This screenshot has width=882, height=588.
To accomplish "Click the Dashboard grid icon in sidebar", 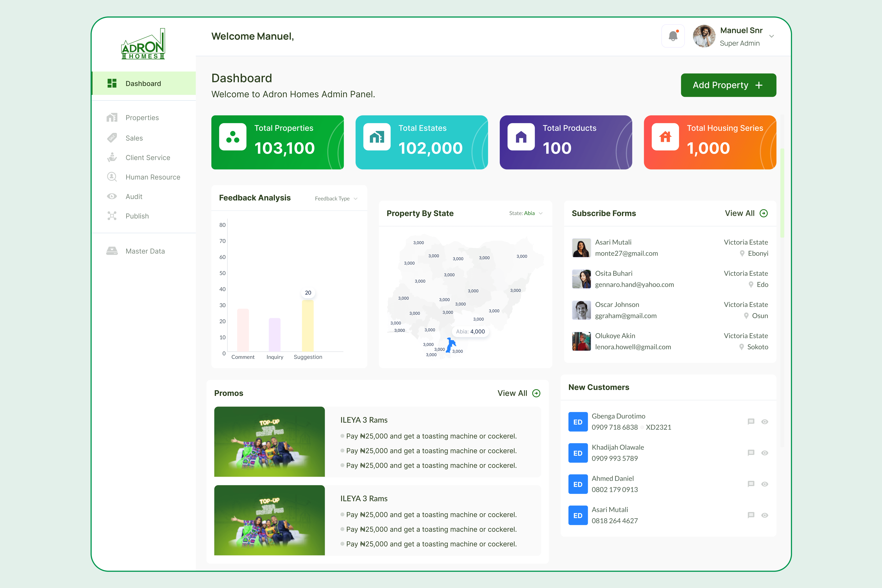I will 112,83.
